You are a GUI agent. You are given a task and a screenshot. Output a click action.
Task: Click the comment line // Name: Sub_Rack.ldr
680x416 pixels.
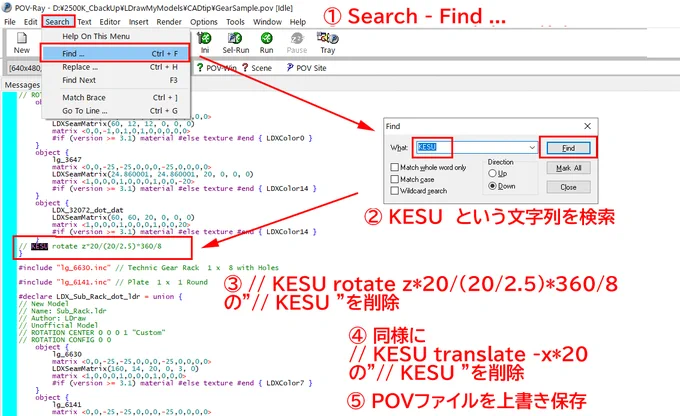62,311
